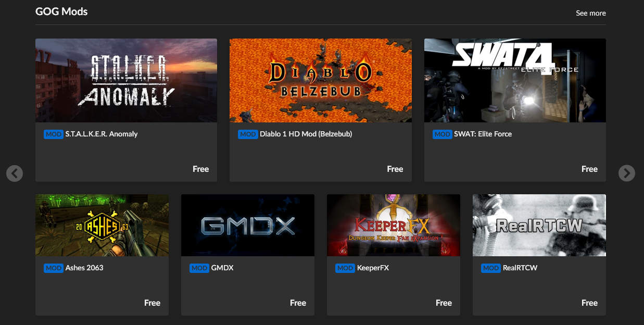The image size is (644, 325).
Task: Click the MOD badge on GMDX
Action: click(199, 268)
